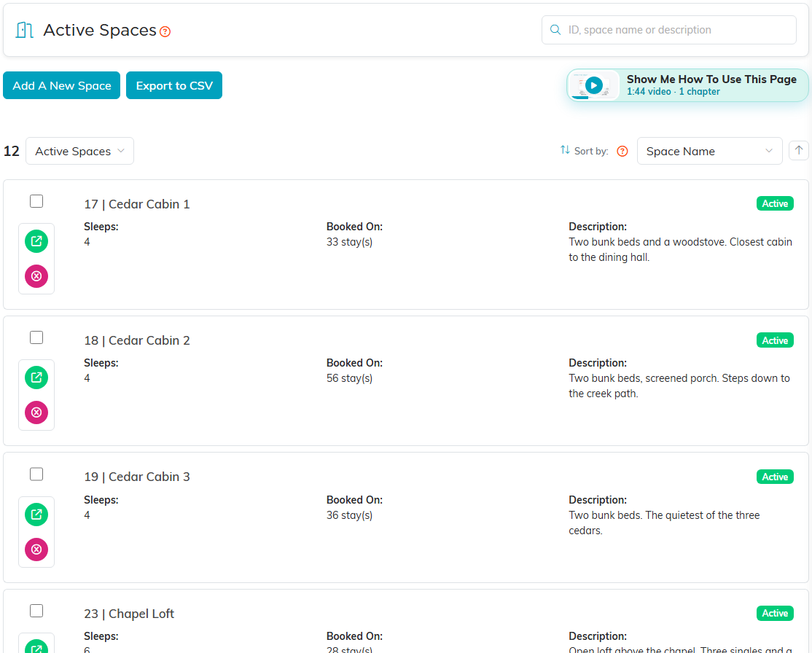Click the Active badge on Chapel Loft
The width and height of the screenshot is (812, 653).
(x=775, y=613)
